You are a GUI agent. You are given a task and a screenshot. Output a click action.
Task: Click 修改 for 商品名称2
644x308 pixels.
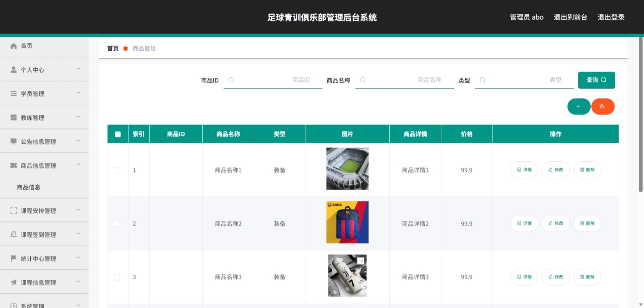[x=556, y=223]
